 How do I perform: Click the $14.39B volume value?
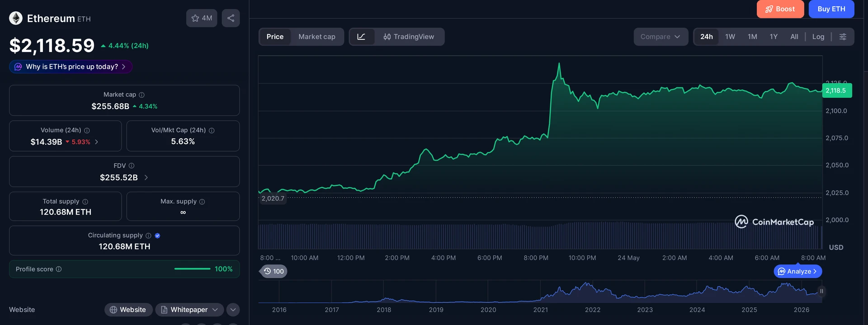pyautogui.click(x=46, y=142)
